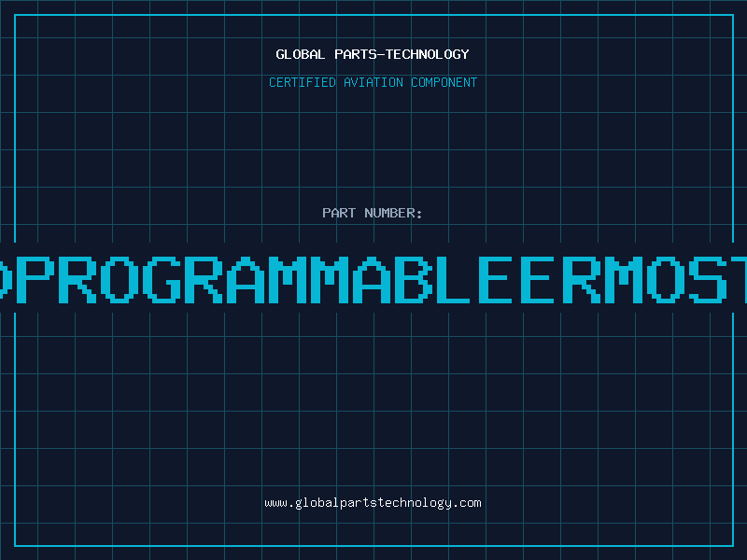The width and height of the screenshot is (747, 560).
Task: Click the cut-off letter T at right edge
Action: click(740, 279)
